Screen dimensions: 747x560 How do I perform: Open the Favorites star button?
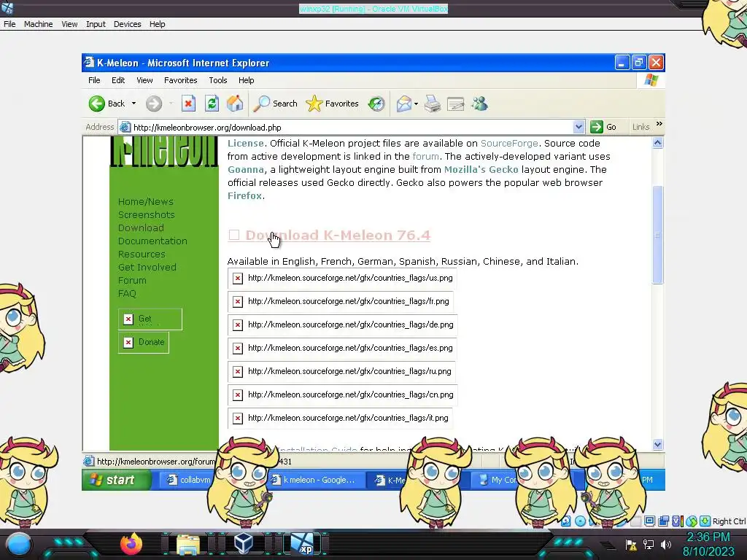[x=332, y=104]
